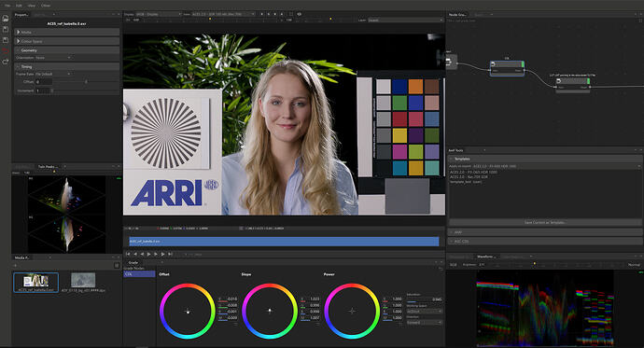Open the Frame Rate dropdown

coord(53,74)
